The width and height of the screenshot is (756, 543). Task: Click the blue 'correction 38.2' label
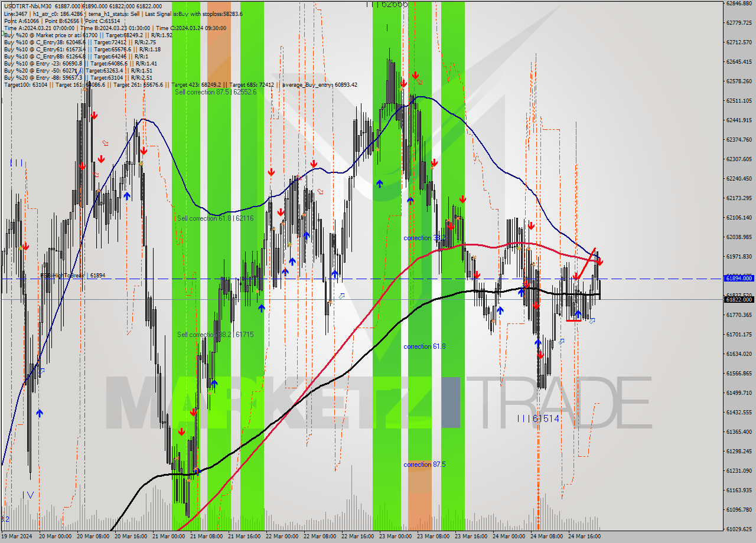pos(425,238)
